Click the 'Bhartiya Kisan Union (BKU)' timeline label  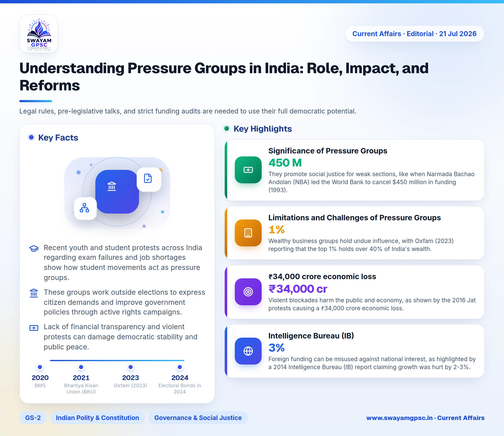(81, 388)
